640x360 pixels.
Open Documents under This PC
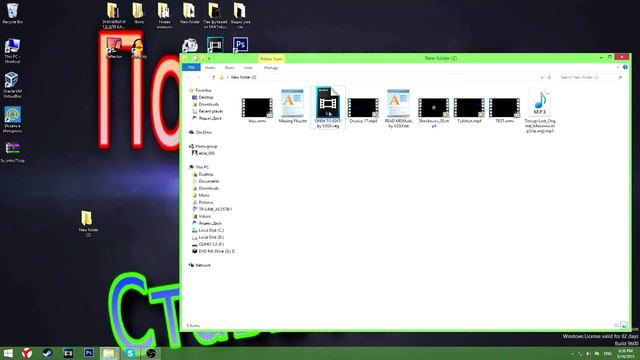coord(209,181)
